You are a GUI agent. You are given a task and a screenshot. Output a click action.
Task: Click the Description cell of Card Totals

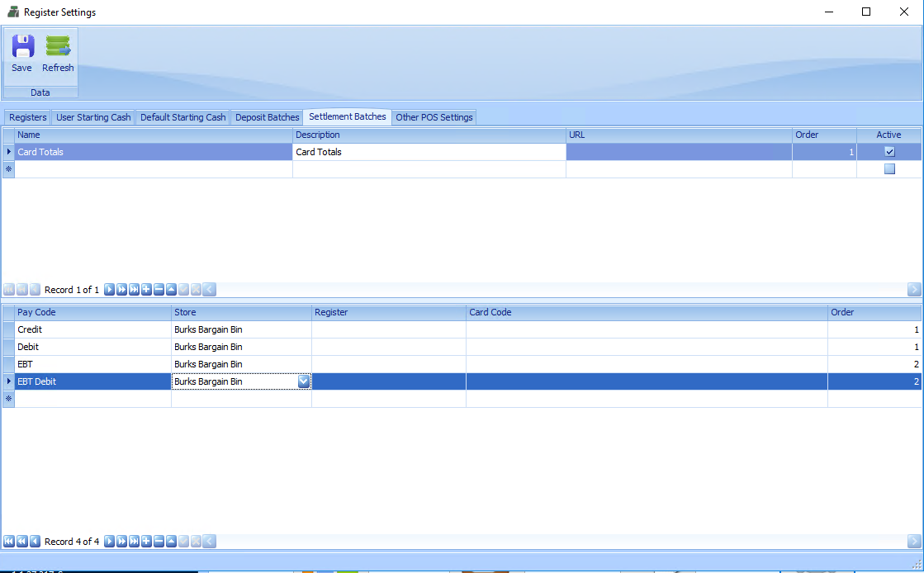click(429, 152)
